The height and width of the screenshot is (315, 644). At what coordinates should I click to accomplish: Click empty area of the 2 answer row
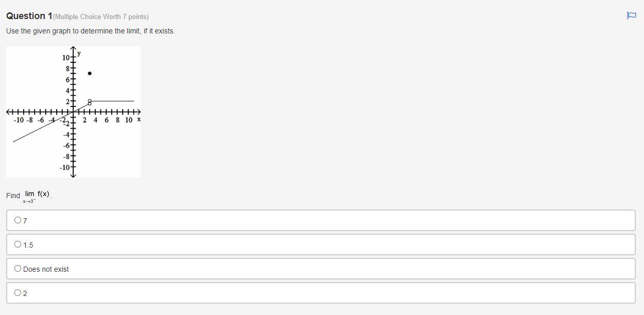coord(330,293)
